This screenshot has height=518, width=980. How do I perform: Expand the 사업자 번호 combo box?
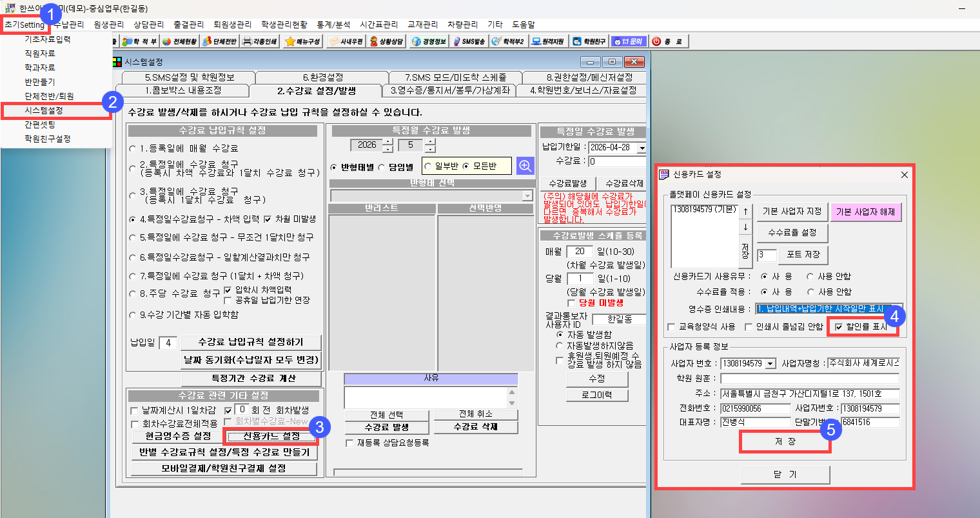pos(770,364)
